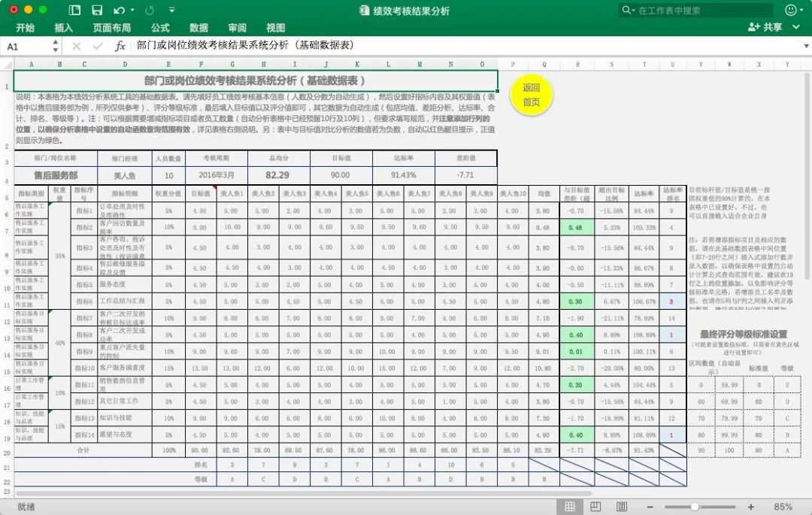This screenshot has width=812, height=515.
Task: Open the customize quick access toolbar dropdown
Action: (x=171, y=11)
